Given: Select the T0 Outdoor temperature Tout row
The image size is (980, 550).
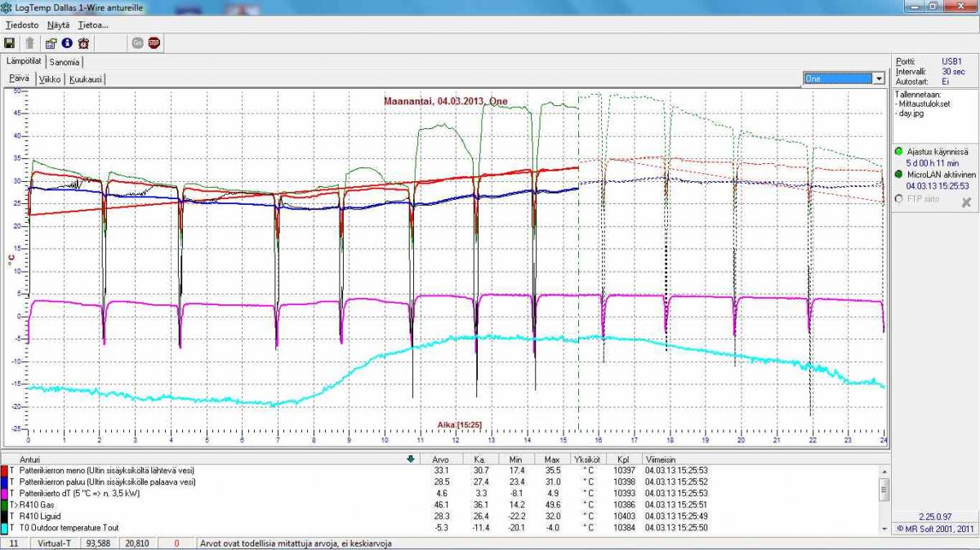Looking at the screenshot, I should 439,528.
